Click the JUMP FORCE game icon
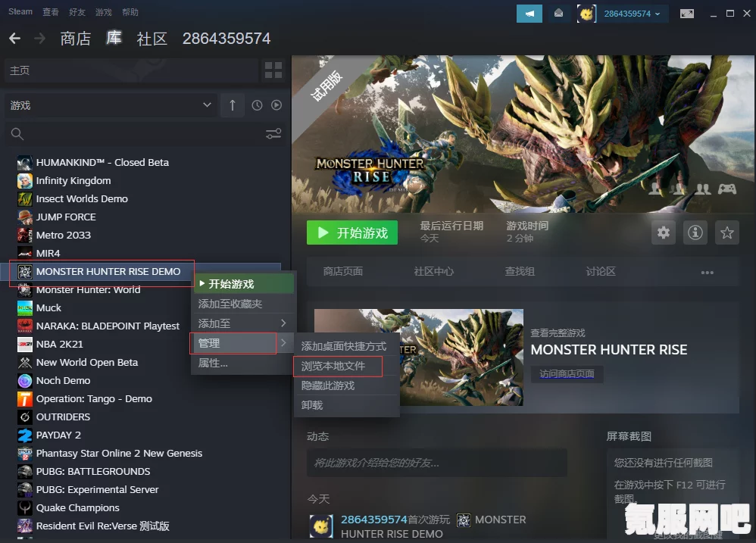The width and height of the screenshot is (756, 543). click(x=24, y=217)
